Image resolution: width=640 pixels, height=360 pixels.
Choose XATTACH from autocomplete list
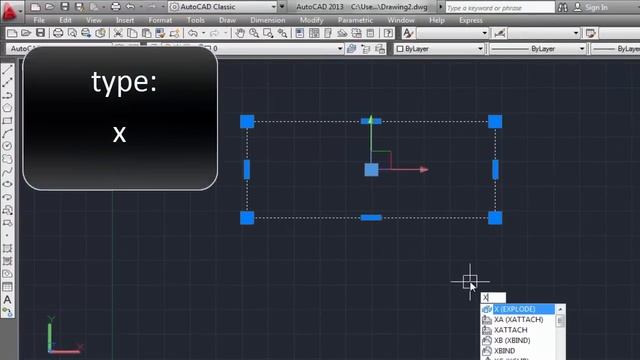click(x=518, y=330)
